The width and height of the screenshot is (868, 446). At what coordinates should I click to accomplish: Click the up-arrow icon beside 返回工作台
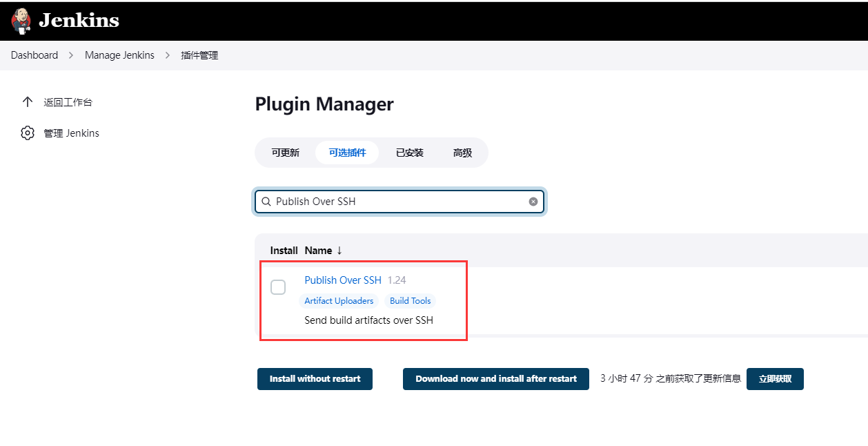point(28,102)
